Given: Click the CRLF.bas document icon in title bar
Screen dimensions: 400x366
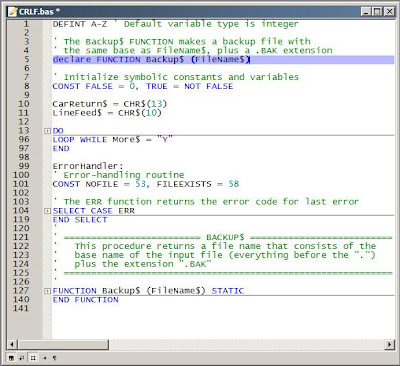Looking at the screenshot, I should (x=13, y=12).
